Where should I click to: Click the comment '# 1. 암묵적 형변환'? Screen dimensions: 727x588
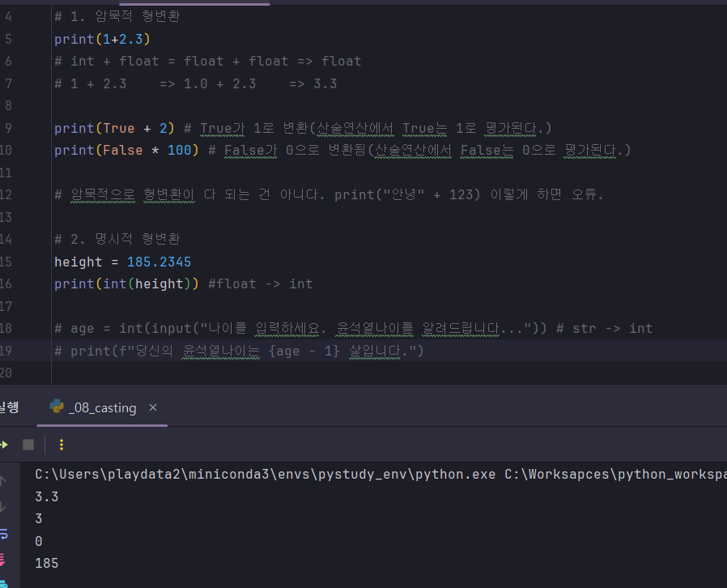pos(117,16)
